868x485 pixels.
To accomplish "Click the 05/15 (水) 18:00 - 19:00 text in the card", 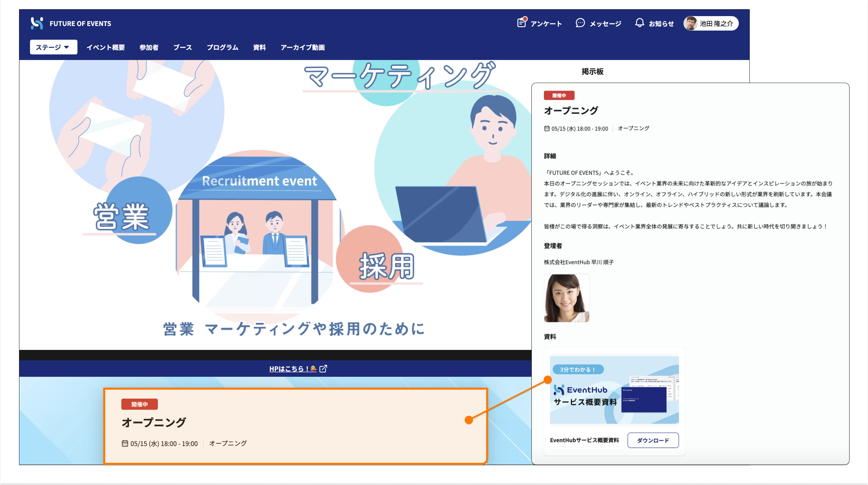I will pos(164,444).
